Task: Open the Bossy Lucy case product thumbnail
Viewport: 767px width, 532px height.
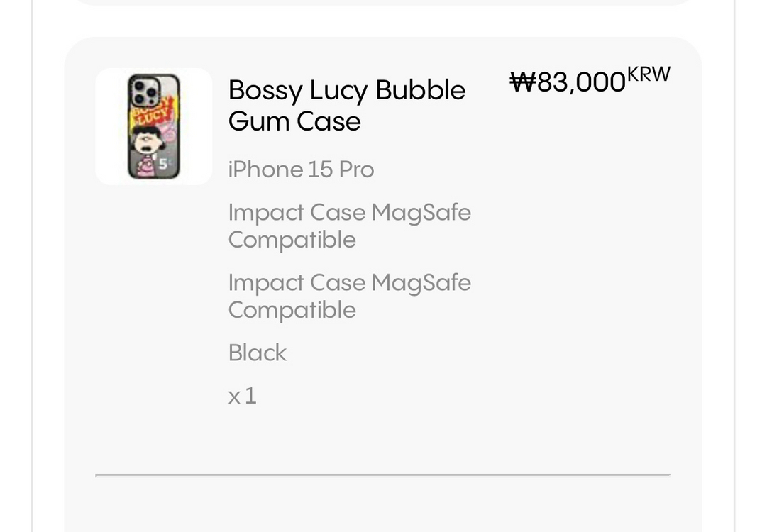Action: pyautogui.click(x=154, y=126)
